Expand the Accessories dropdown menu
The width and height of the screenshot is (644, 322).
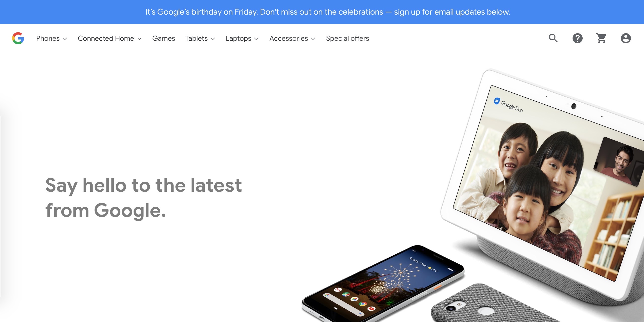point(292,38)
